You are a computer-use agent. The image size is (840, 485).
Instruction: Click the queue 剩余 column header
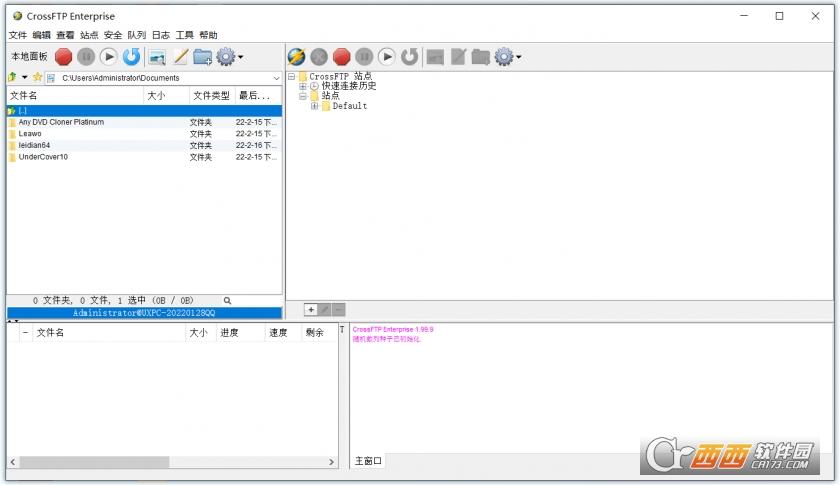[x=319, y=332]
